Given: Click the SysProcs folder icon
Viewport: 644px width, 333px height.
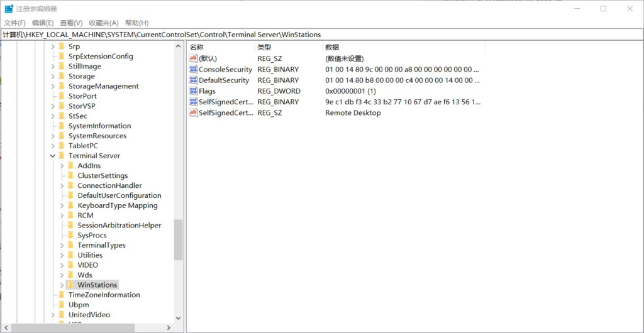Looking at the screenshot, I should point(70,236).
